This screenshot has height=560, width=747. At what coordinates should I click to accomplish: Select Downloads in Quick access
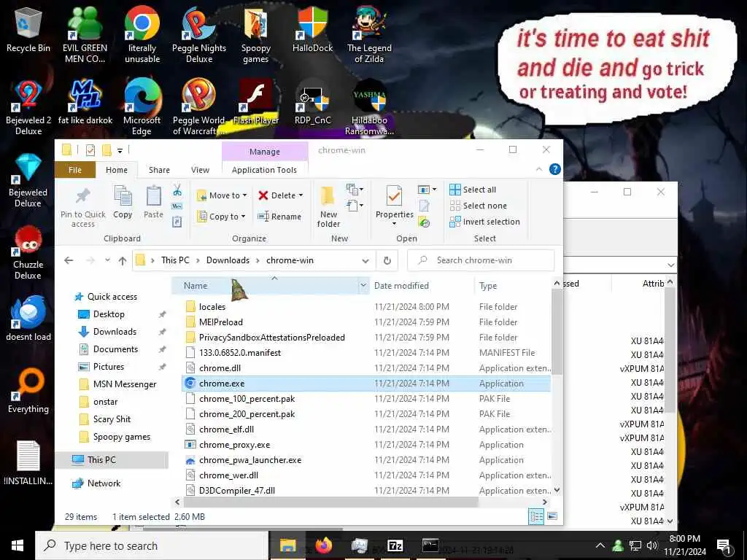tap(115, 332)
